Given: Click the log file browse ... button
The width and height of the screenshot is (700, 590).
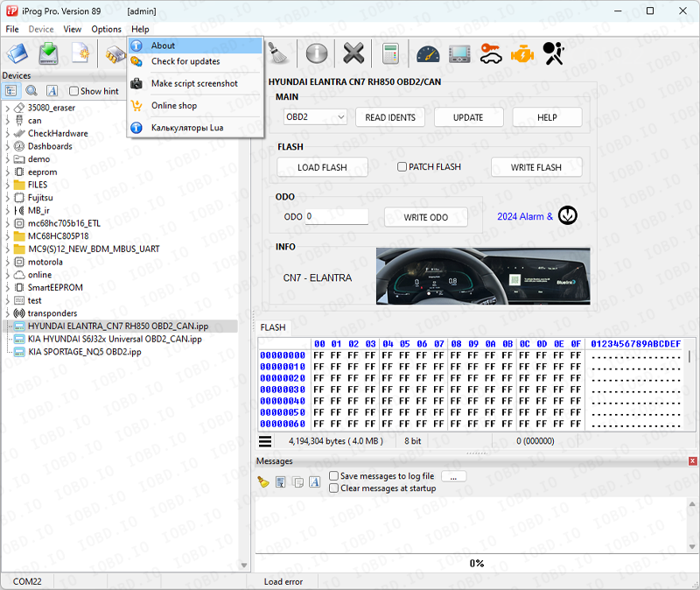Looking at the screenshot, I should [453, 476].
